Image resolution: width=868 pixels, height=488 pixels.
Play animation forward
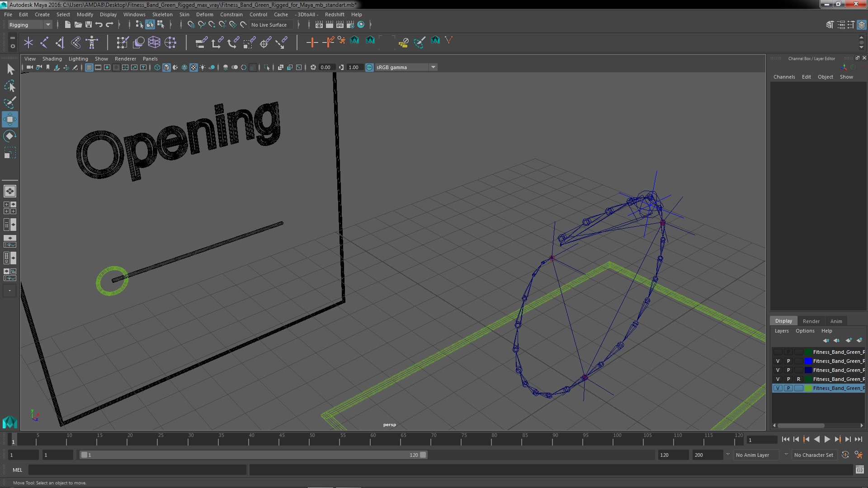827,439
